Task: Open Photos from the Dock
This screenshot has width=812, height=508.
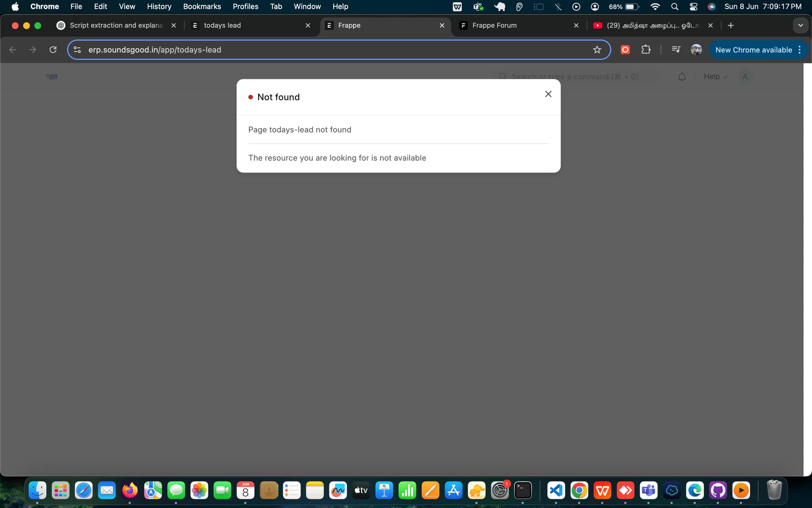Action: coord(199,491)
